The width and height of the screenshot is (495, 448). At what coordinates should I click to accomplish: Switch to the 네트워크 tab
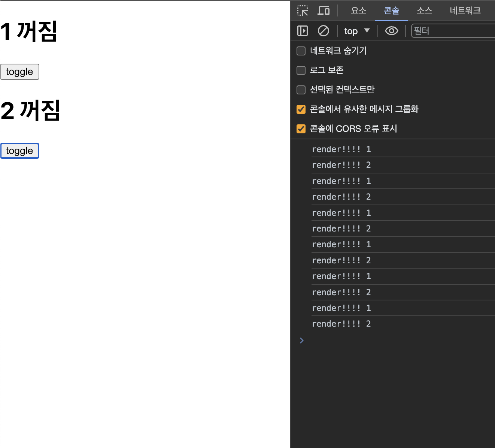pyautogui.click(x=465, y=11)
